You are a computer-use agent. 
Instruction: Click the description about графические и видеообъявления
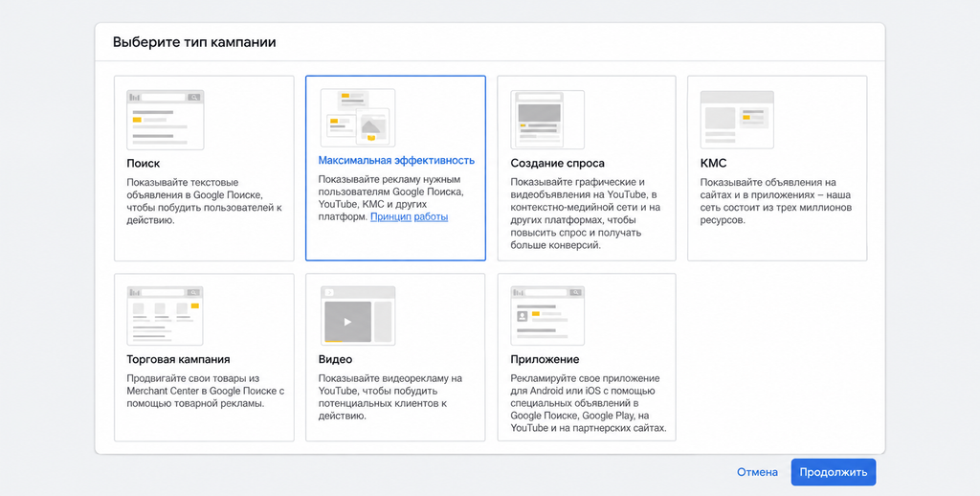(x=586, y=214)
